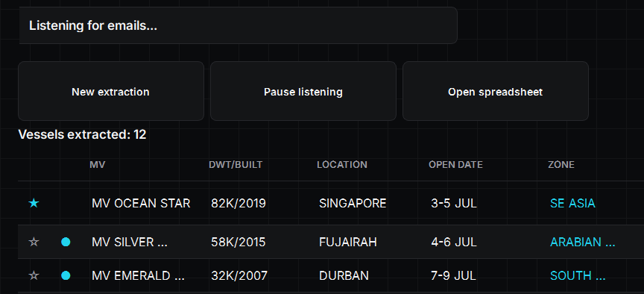Click the cyan dot beside MV SILVER
The image size is (644, 294).
point(66,243)
